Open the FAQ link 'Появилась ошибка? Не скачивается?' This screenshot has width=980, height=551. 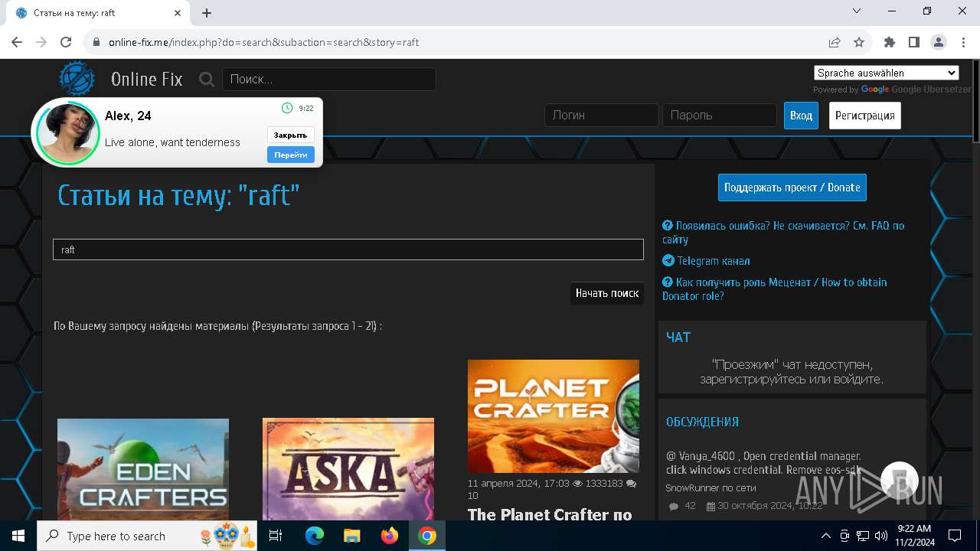coord(783,233)
